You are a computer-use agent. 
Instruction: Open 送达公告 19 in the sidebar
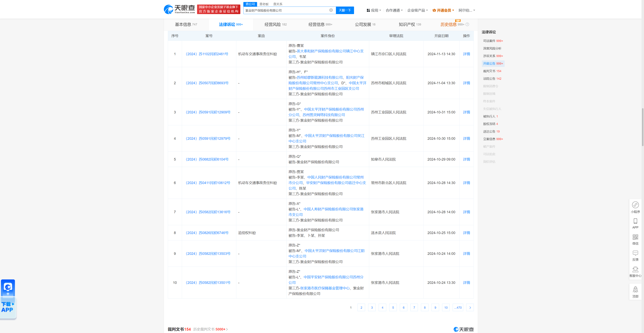click(491, 131)
